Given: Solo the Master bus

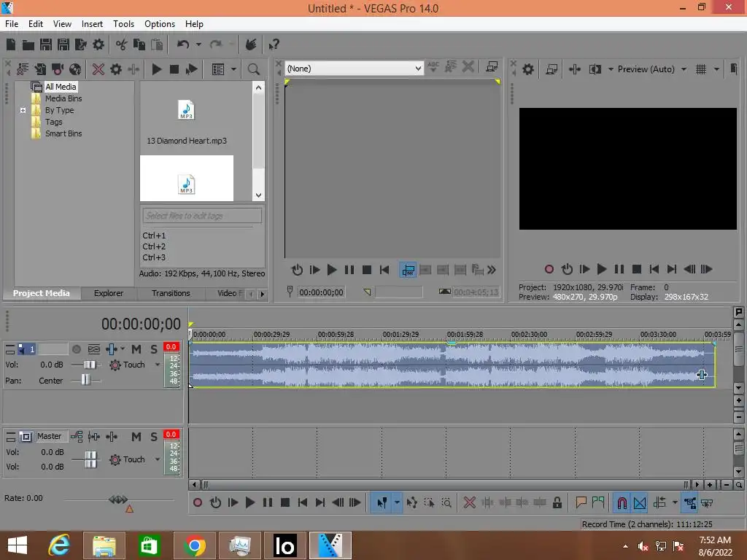Looking at the screenshot, I should tap(154, 437).
